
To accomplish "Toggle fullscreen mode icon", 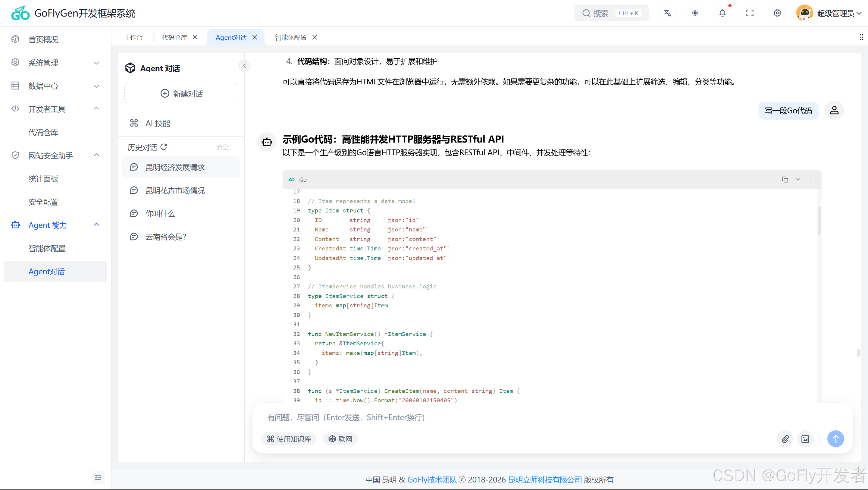I will pyautogui.click(x=750, y=13).
